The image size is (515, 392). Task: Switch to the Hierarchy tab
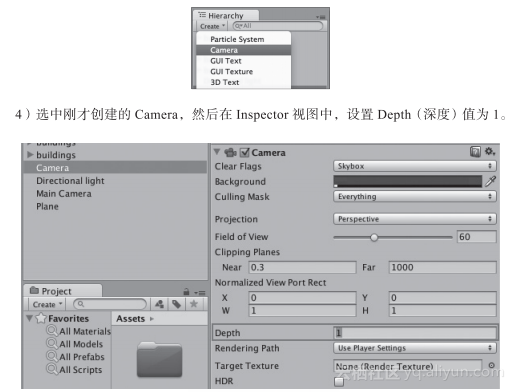click(x=226, y=15)
